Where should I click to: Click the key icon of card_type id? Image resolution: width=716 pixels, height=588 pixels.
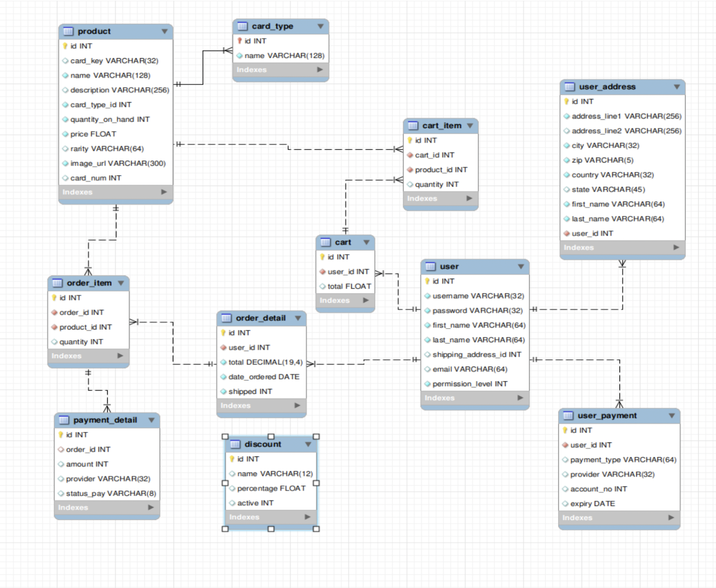(240, 41)
